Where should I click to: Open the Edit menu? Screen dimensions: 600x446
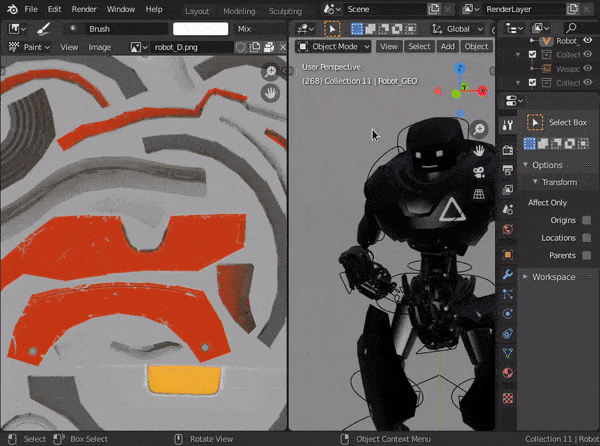pyautogui.click(x=54, y=9)
